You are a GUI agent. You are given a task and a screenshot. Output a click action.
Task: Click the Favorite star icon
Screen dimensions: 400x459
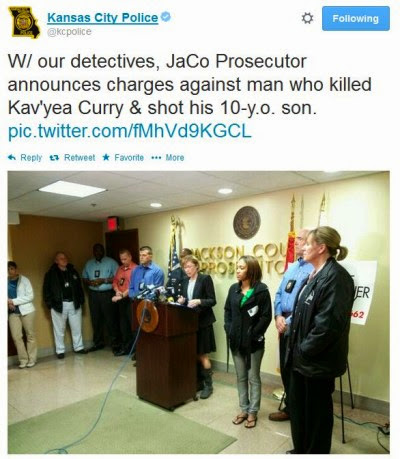106,157
